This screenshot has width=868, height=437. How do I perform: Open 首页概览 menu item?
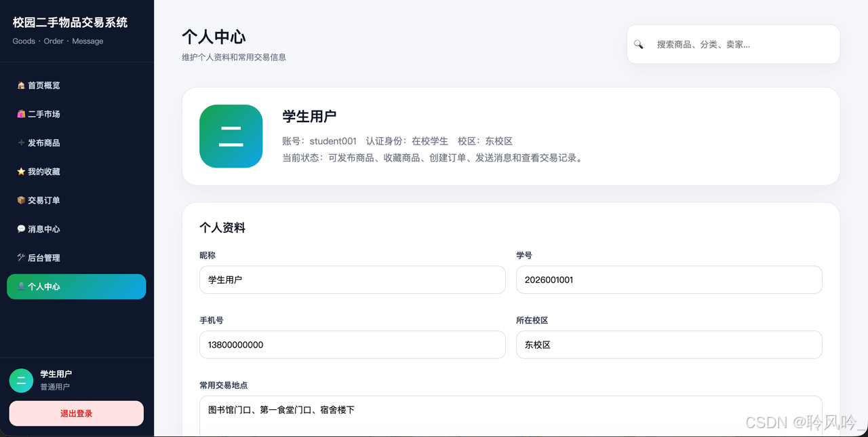(x=76, y=85)
